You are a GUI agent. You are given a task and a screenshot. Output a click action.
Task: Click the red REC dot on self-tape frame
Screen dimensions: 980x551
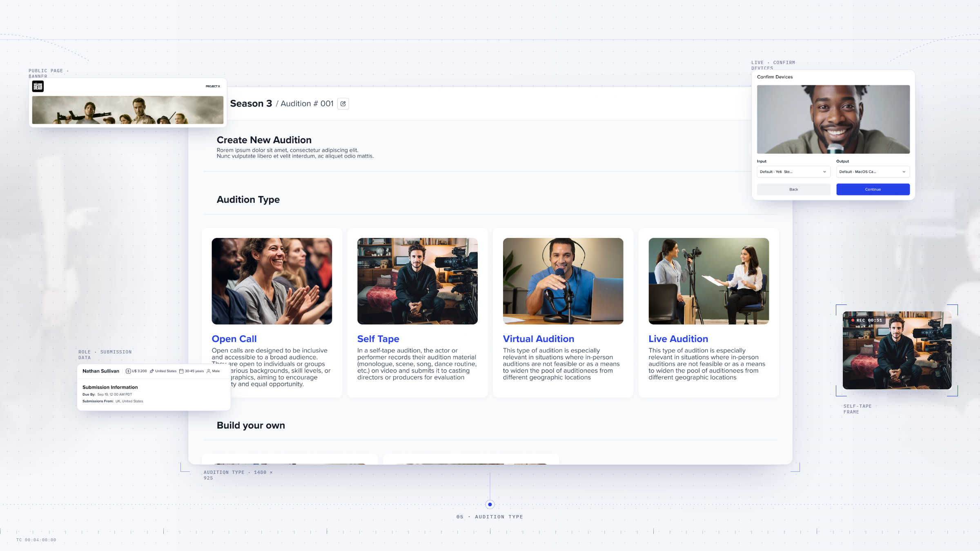pos(853,320)
